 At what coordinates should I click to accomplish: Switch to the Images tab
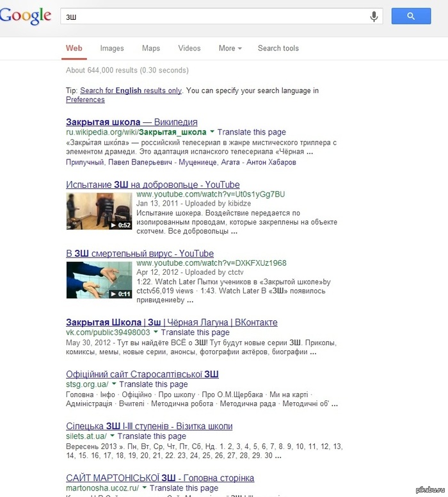(112, 48)
